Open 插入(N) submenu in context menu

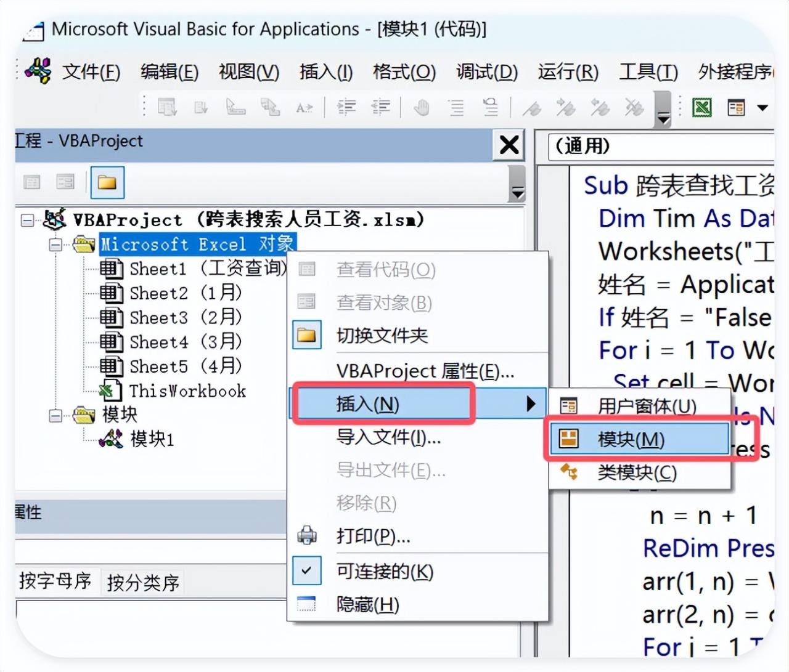[x=418, y=404]
